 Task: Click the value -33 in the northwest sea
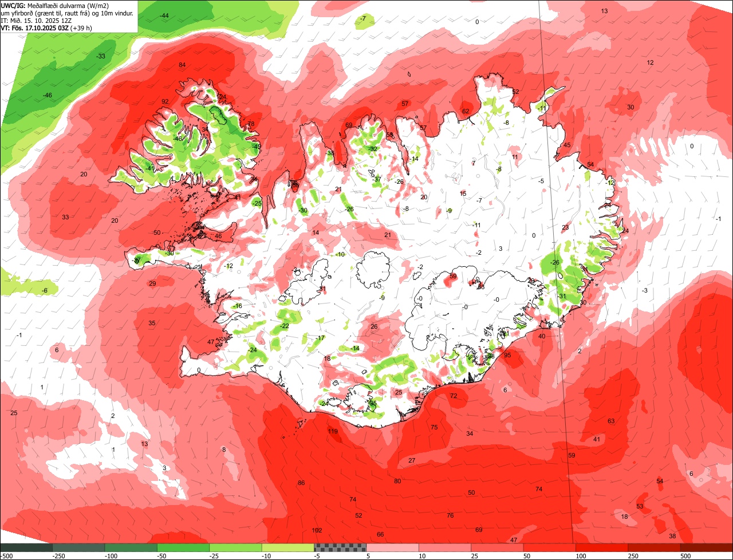point(101,56)
